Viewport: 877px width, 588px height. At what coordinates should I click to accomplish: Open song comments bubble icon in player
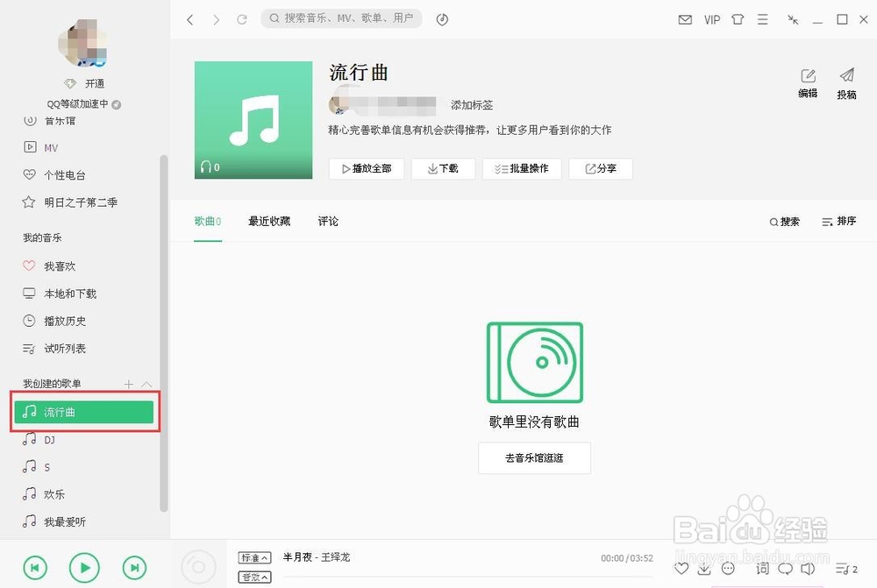pyautogui.click(x=785, y=569)
